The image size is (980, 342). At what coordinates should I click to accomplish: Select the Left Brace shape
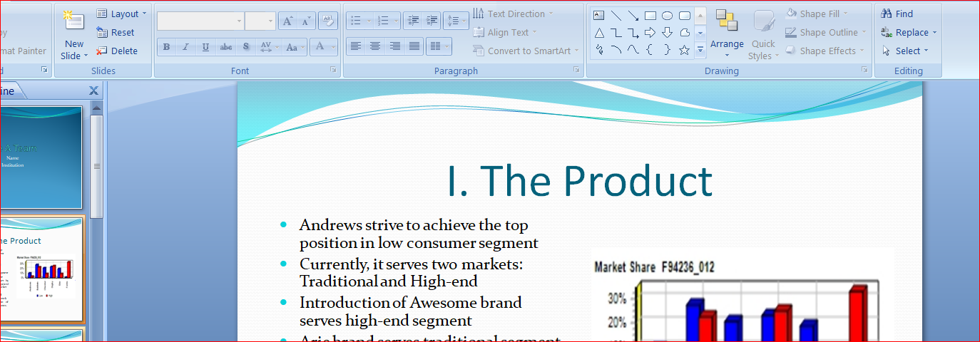coord(650,50)
